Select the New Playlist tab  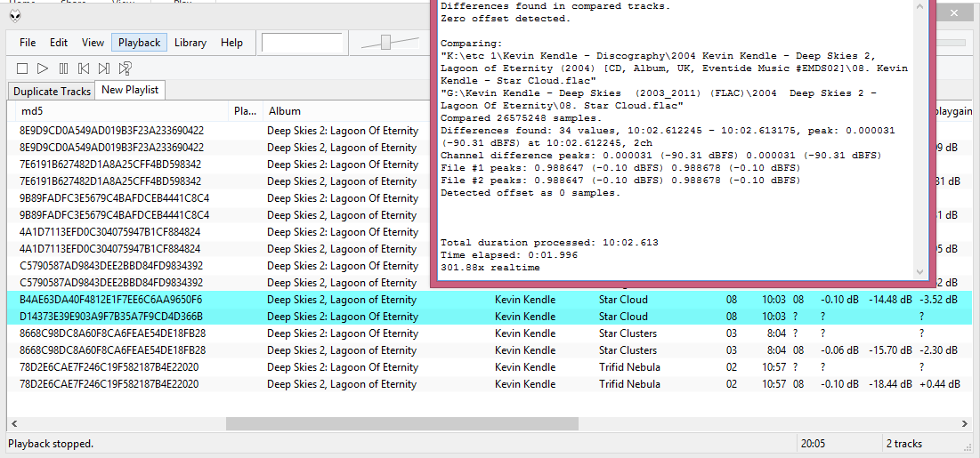pos(130,89)
